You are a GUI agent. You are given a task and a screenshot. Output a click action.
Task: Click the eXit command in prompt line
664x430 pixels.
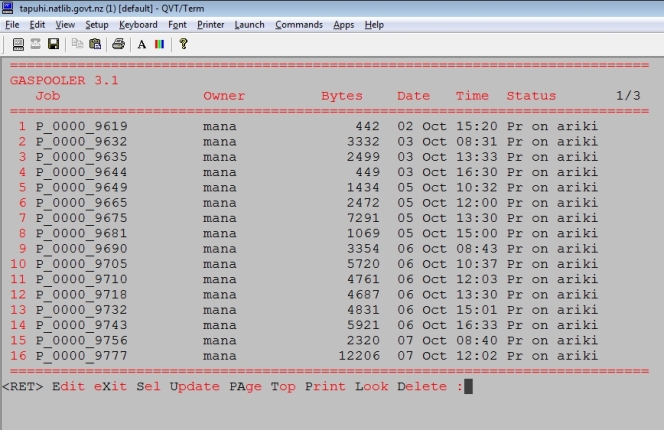(x=110, y=386)
